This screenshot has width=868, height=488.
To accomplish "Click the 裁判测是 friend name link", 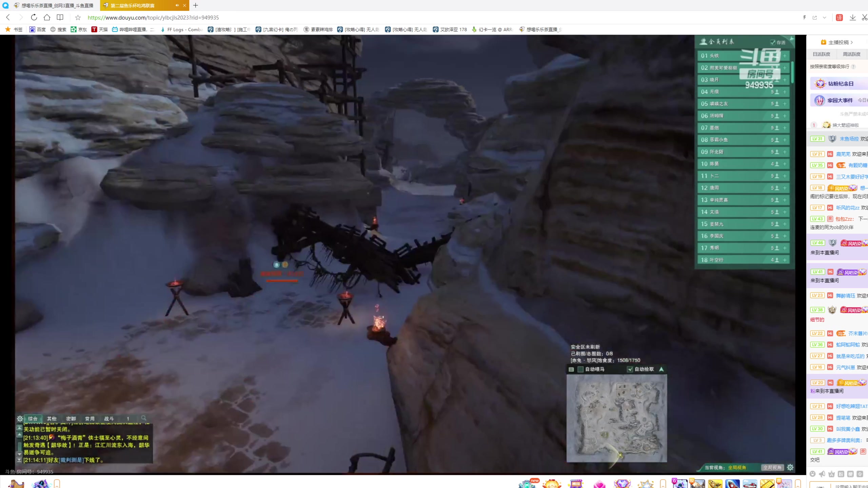I will click(71, 460).
